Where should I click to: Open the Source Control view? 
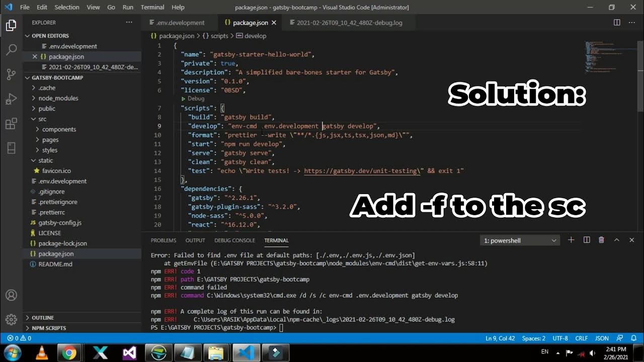11,75
